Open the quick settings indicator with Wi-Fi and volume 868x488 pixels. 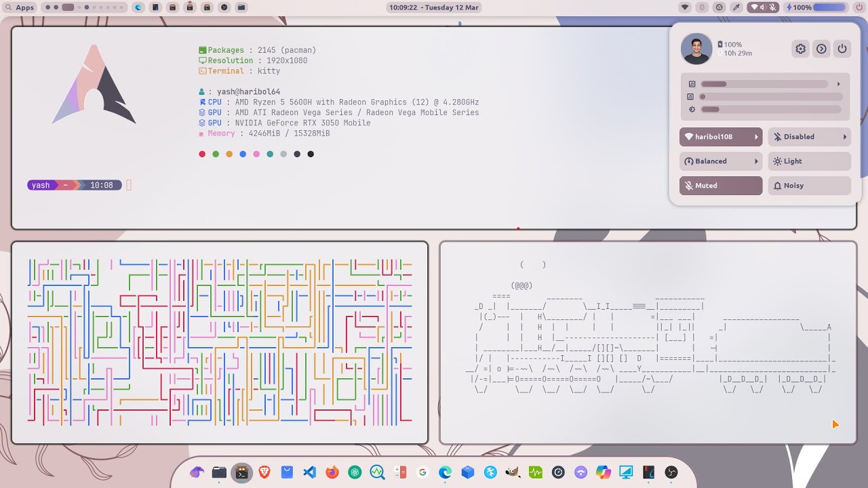click(x=764, y=7)
